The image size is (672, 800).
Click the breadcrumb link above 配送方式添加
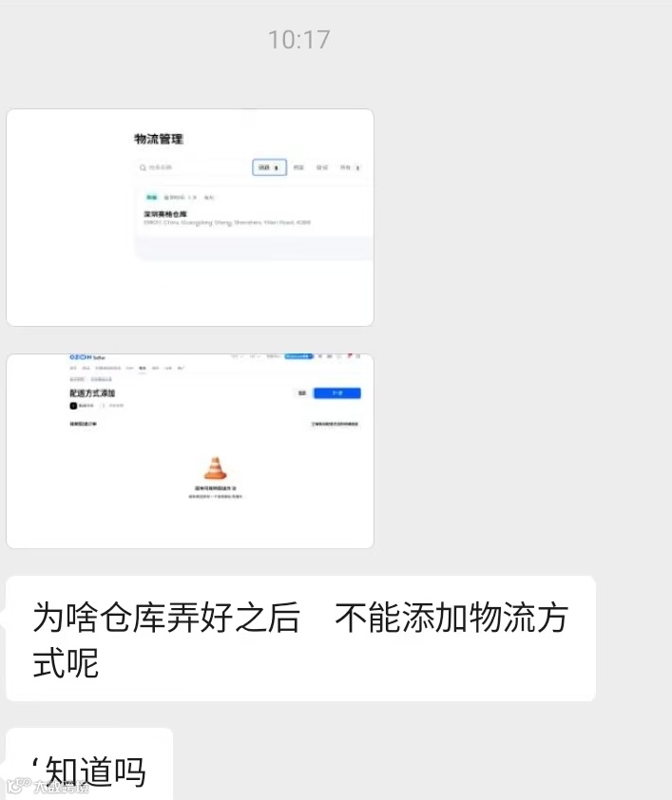click(77, 379)
